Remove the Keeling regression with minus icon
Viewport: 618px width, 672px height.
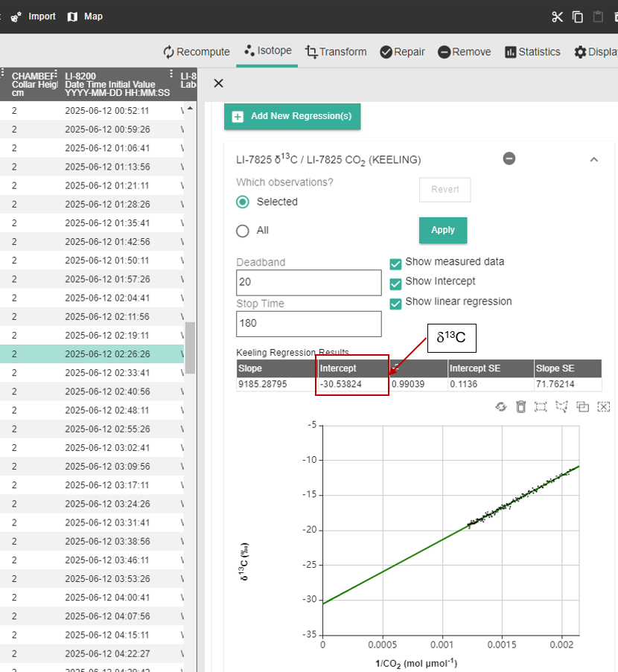tap(509, 159)
